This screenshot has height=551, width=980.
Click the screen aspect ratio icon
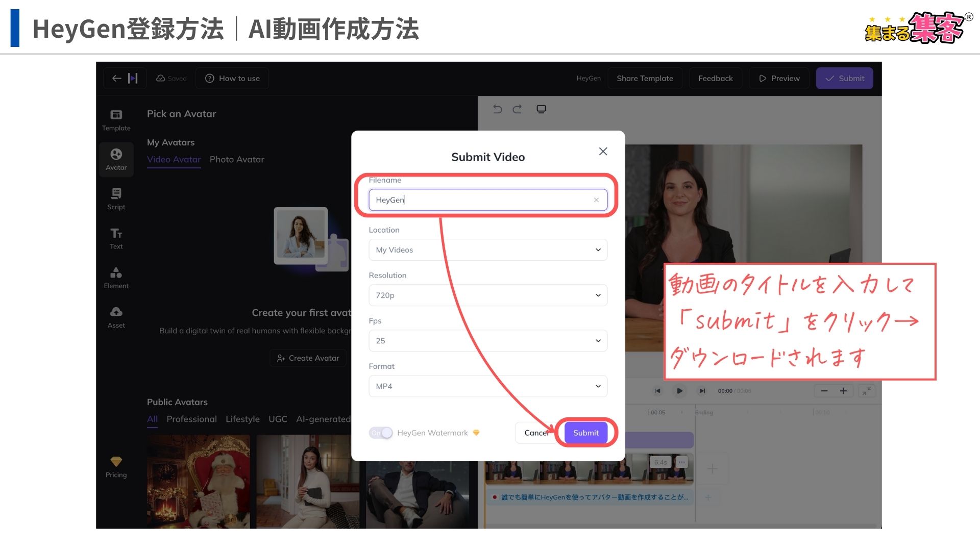pos(541,109)
